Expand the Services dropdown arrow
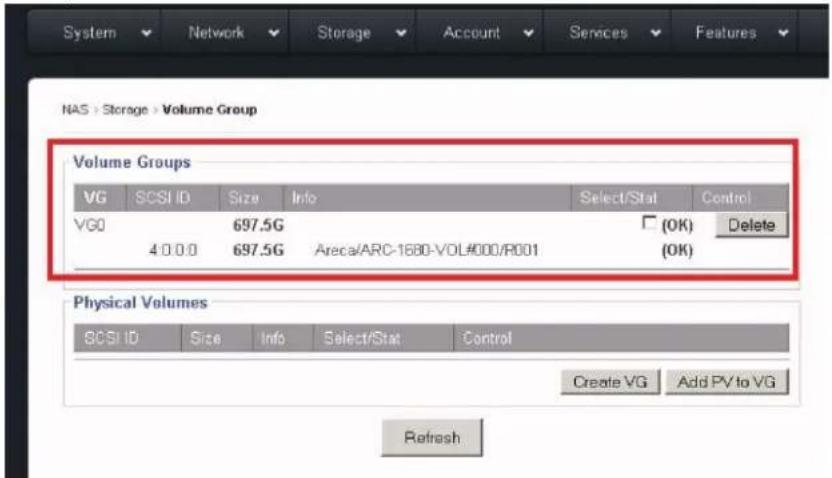This screenshot has height=478, width=832. click(656, 33)
